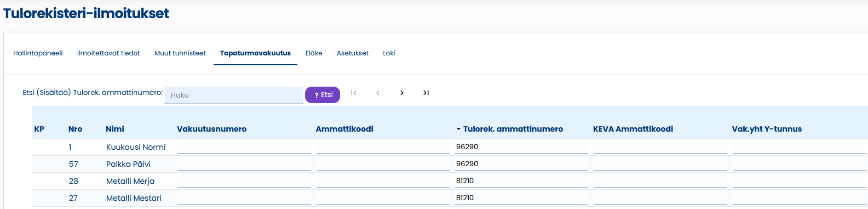Click the Vakuutusnumero column header

(x=212, y=129)
